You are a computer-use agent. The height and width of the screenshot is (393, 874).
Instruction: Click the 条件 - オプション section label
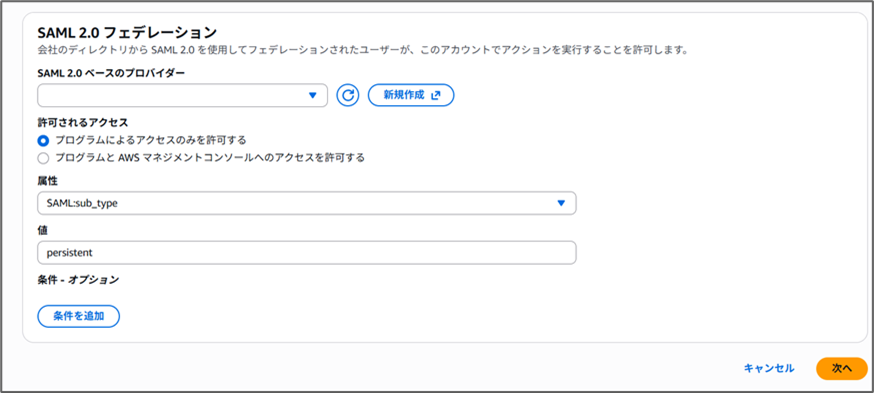coord(78,280)
